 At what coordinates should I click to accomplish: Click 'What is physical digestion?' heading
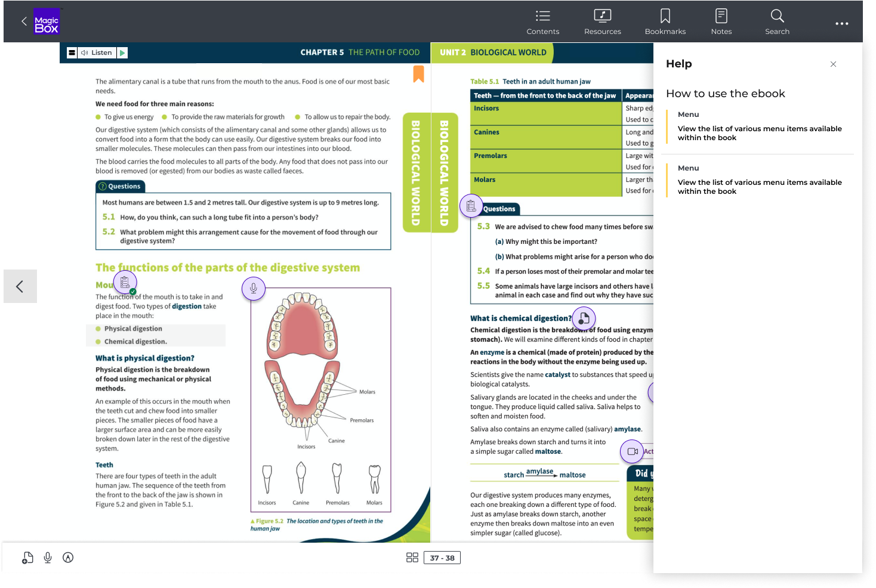[x=145, y=358]
